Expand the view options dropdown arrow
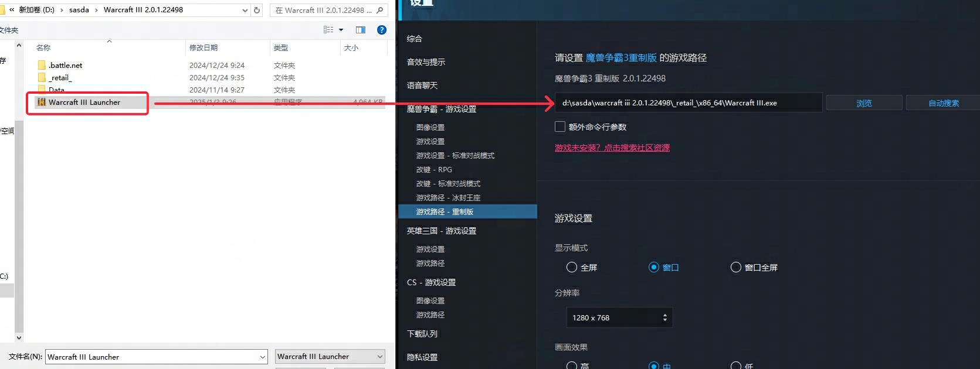The width and height of the screenshot is (980, 369). tap(341, 30)
